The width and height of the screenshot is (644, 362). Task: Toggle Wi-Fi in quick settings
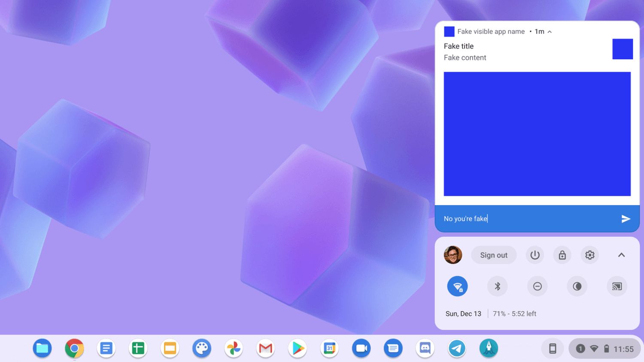pos(457,286)
